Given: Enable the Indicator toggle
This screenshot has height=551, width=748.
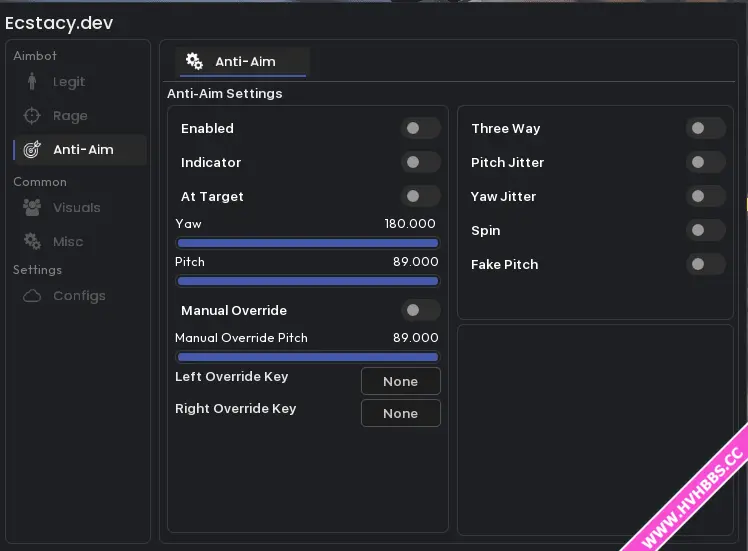Looking at the screenshot, I should (x=420, y=162).
